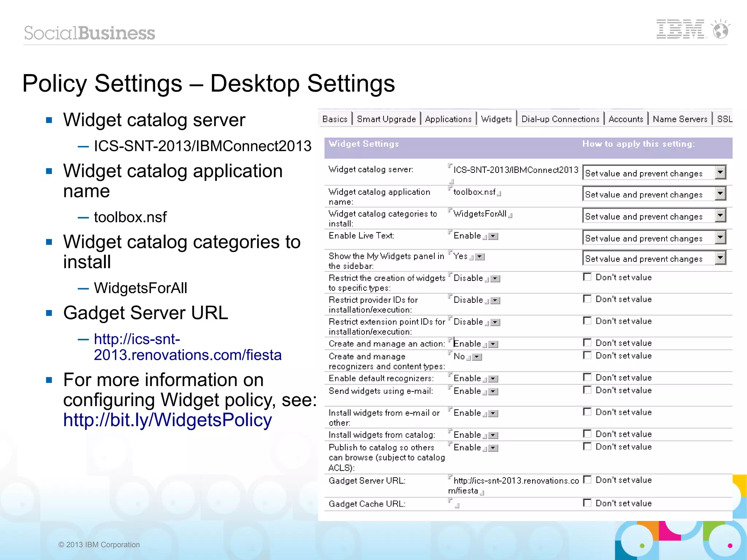
Task: Expand Enable Live Text value dropdown arrow
Action: point(493,236)
